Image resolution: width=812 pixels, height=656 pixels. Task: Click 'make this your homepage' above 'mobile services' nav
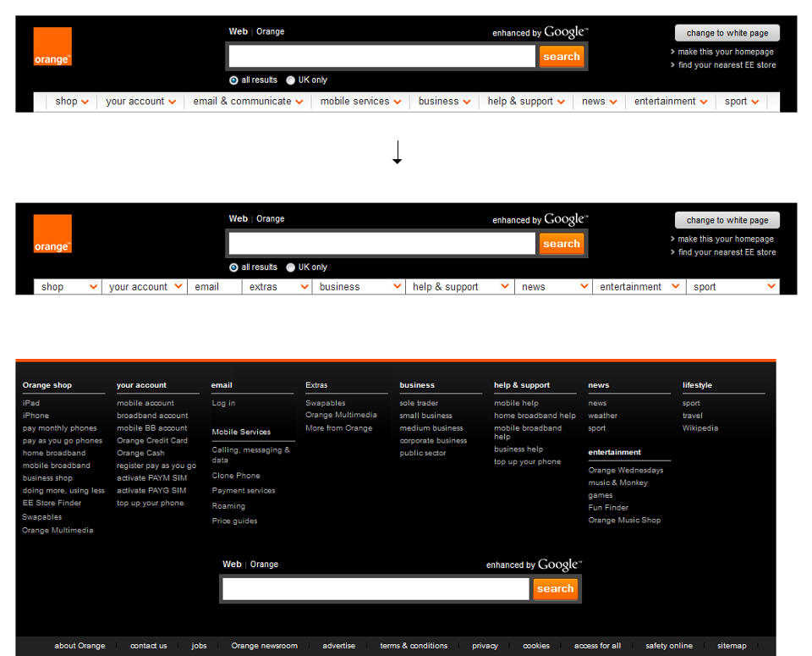(x=726, y=52)
